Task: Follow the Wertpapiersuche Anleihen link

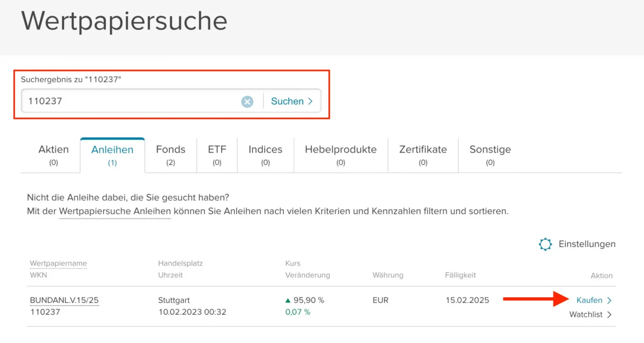Action: pos(115,211)
